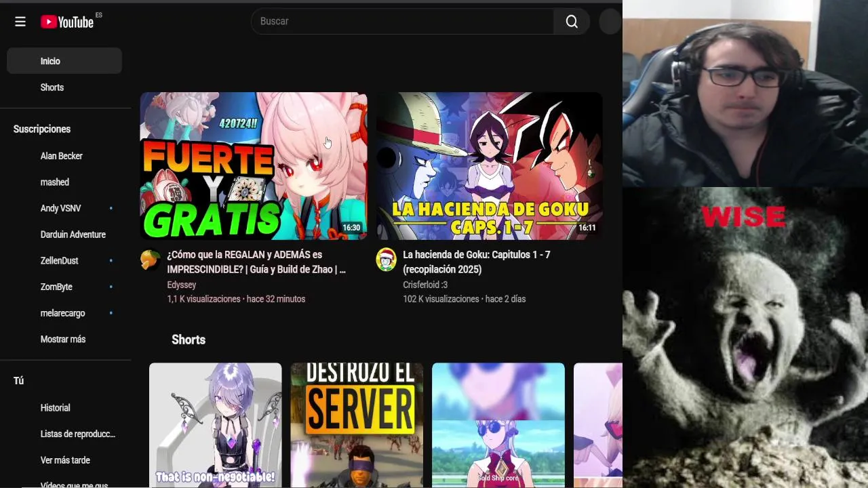Open the DESTROZO EL SERVER short
Viewport: 868px width, 488px height.
357,425
